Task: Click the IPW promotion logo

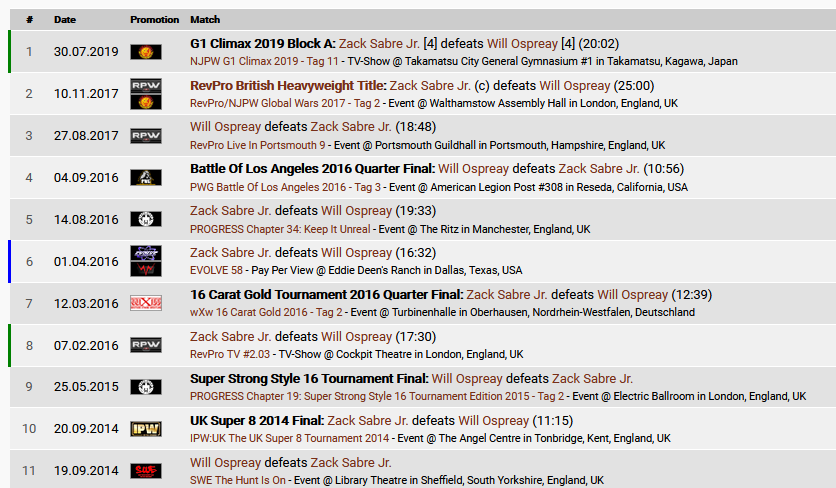Action: (145, 429)
